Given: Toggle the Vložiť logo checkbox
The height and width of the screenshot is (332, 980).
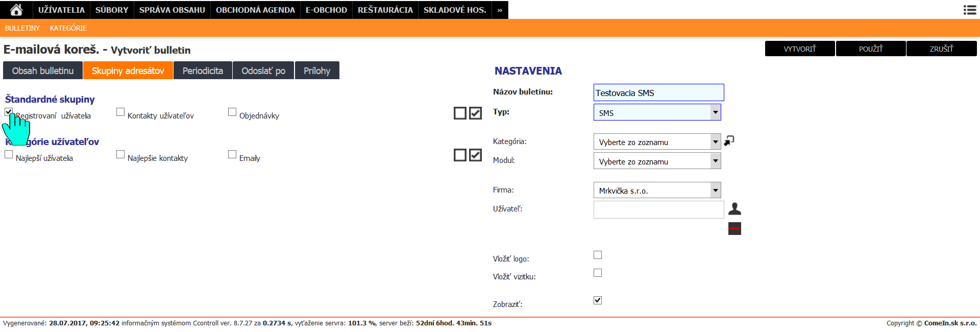Looking at the screenshot, I should (598, 255).
